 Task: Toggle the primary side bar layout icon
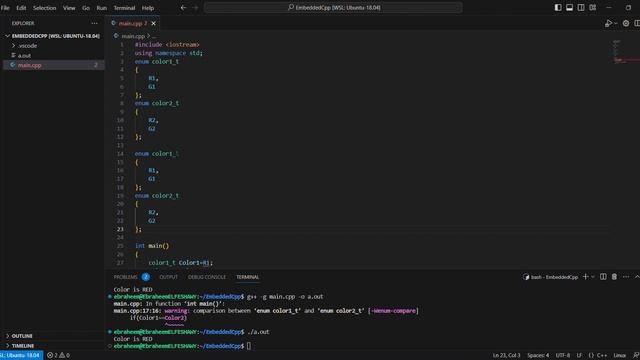tap(558, 7)
